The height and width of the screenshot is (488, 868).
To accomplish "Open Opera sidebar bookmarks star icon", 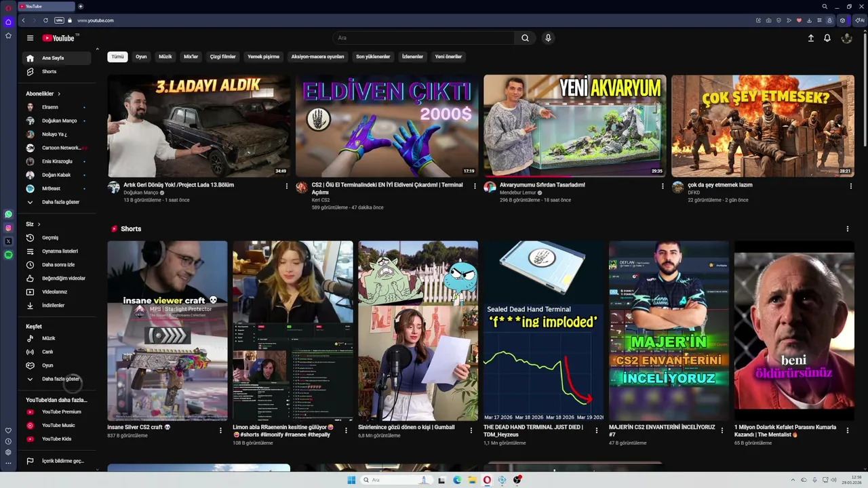I will [x=8, y=35].
